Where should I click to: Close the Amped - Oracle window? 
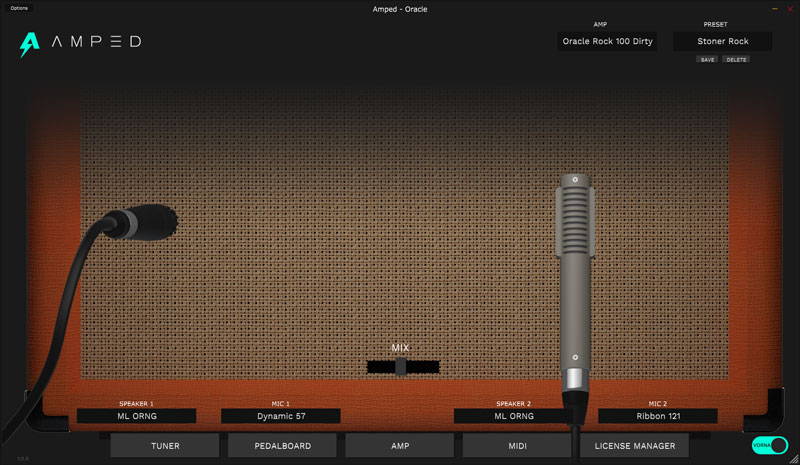pos(790,9)
